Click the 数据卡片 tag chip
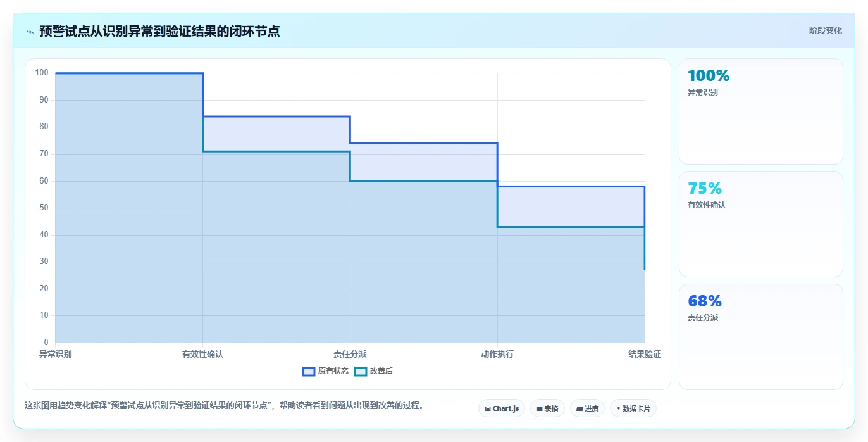This screenshot has height=442, width=868. pos(633,408)
